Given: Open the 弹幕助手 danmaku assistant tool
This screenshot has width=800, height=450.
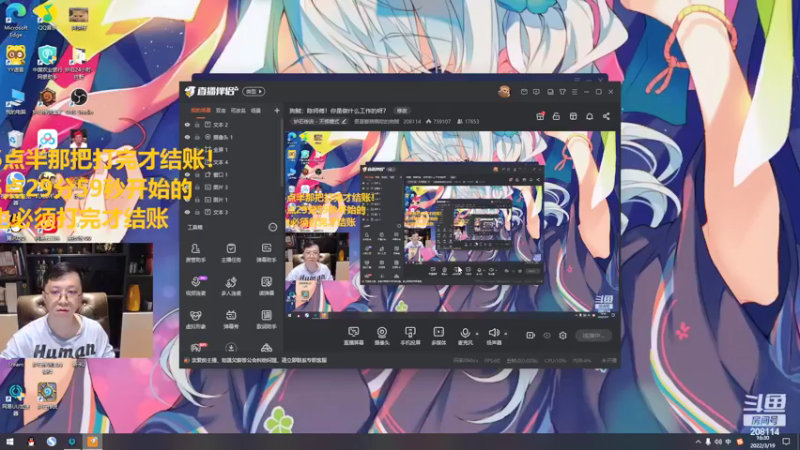Looking at the screenshot, I should tap(266, 253).
